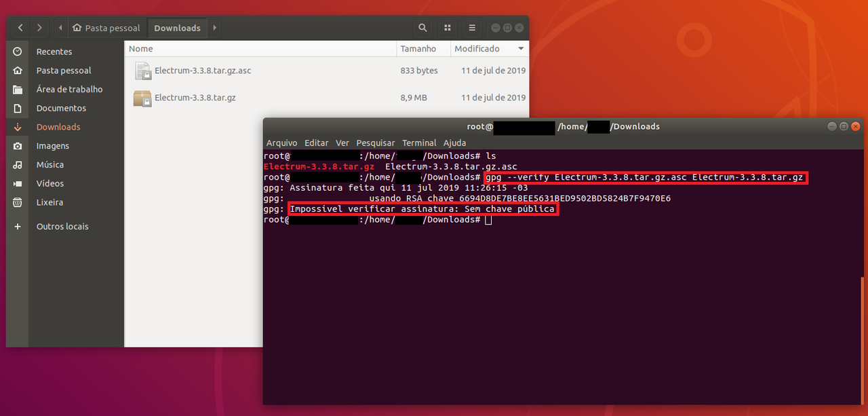Image resolution: width=868 pixels, height=416 pixels.
Task: Click the Downloads arrow icon in sidebar
Action: 18,127
